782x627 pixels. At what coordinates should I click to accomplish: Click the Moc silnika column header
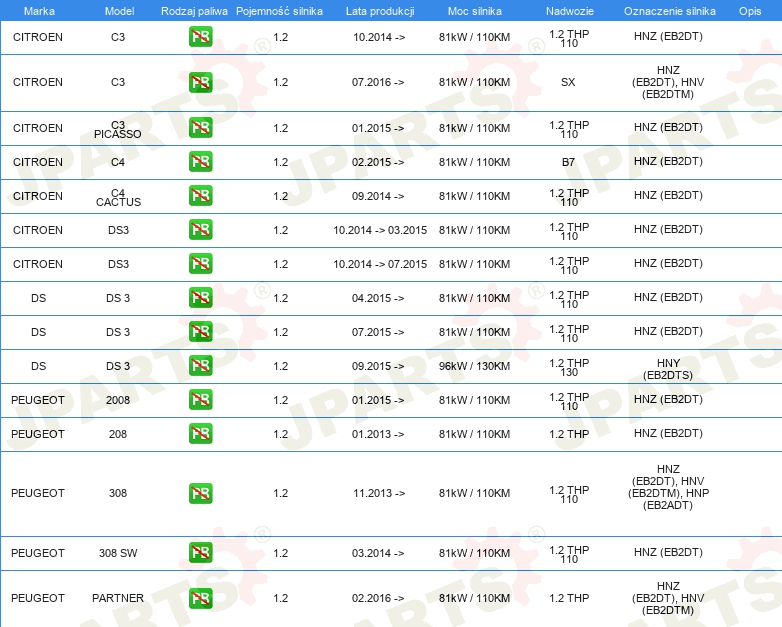(x=474, y=11)
